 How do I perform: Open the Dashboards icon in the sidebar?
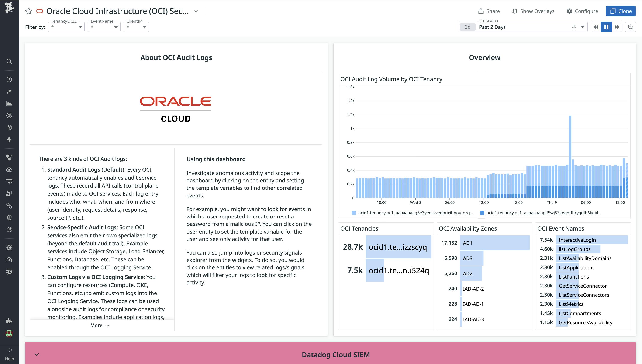point(9,127)
